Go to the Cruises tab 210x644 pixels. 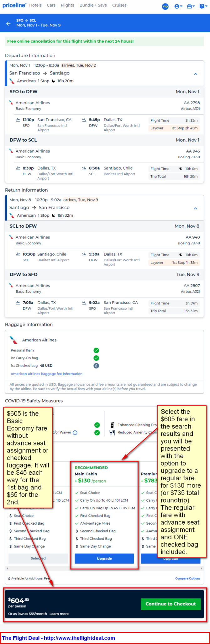pos(119,5)
